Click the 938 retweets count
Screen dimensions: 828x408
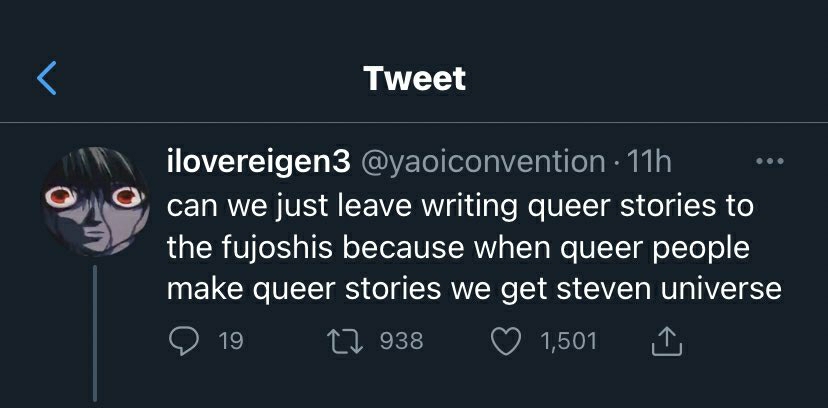coord(402,342)
